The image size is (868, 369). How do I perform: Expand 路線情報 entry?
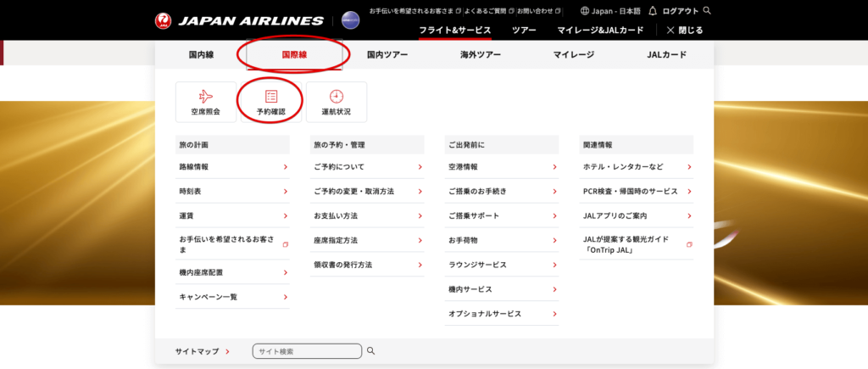tap(232, 166)
